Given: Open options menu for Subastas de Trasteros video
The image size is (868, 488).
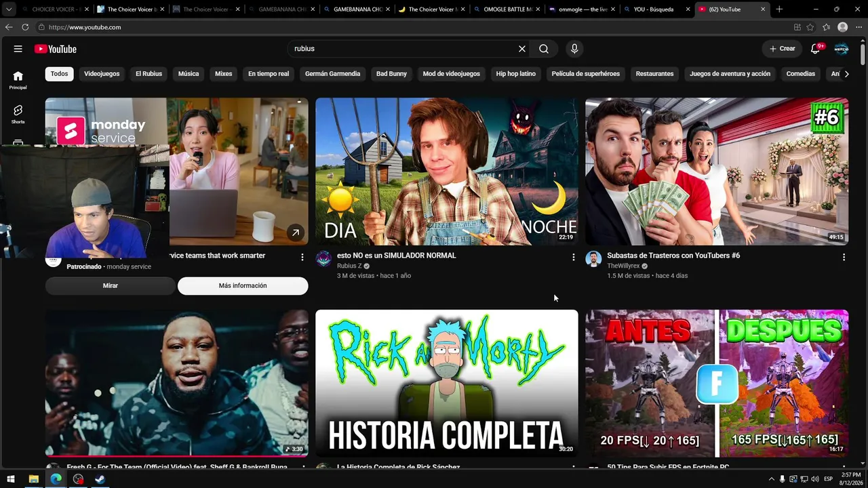Looking at the screenshot, I should [844, 258].
